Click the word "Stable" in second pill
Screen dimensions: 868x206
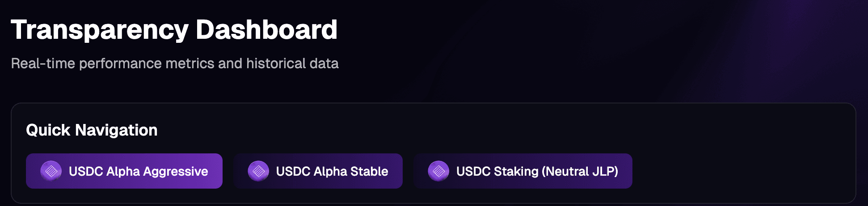pyautogui.click(x=369, y=172)
